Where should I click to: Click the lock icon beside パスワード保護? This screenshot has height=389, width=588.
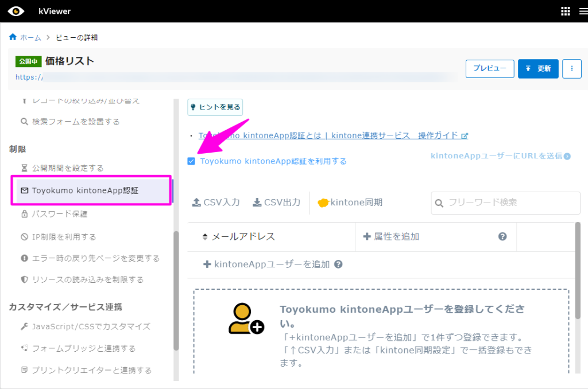(x=24, y=214)
